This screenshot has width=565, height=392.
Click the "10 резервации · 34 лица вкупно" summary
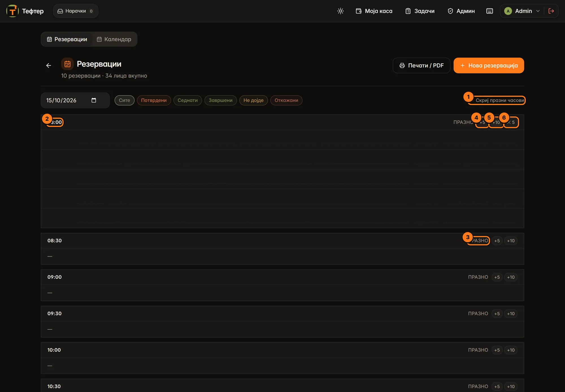(x=104, y=76)
